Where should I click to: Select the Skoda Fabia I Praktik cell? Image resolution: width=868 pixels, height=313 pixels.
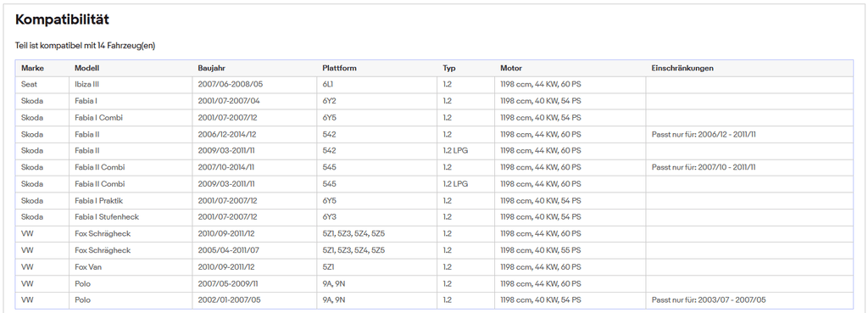coord(131,200)
